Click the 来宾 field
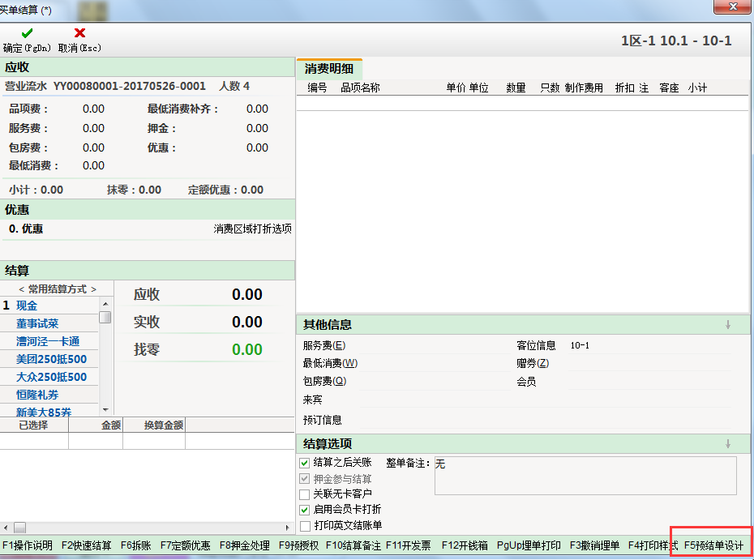 tap(545, 400)
